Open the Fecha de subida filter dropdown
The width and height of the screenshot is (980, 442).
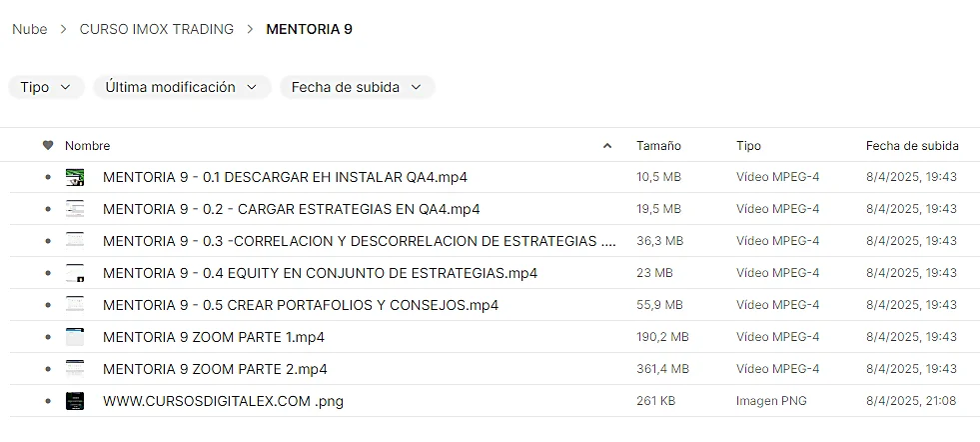click(357, 87)
